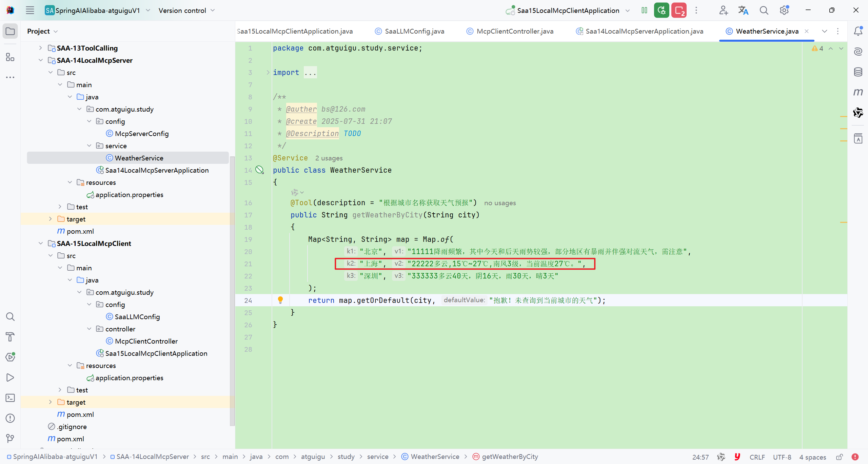Click the Stop application red button
The width and height of the screenshot is (868, 464).
click(679, 11)
